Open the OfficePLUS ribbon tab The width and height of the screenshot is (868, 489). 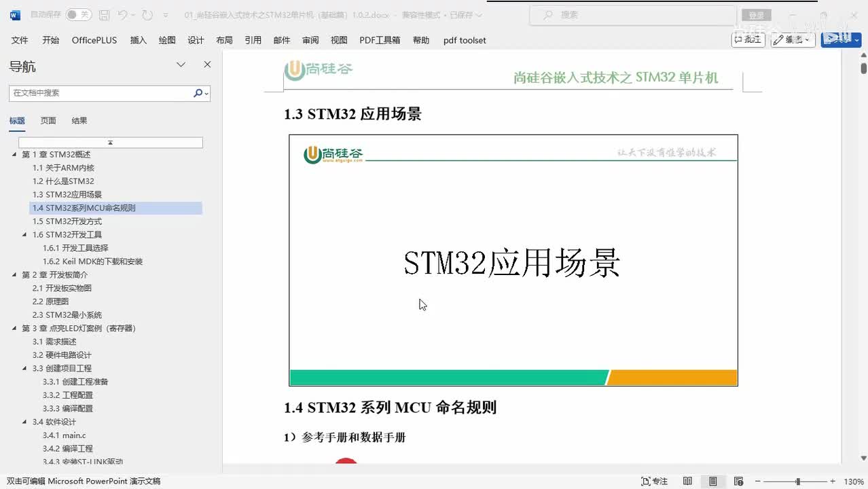click(94, 40)
